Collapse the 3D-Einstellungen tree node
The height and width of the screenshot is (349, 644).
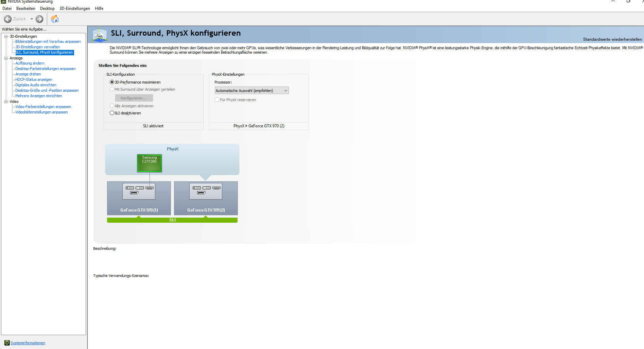(6, 36)
